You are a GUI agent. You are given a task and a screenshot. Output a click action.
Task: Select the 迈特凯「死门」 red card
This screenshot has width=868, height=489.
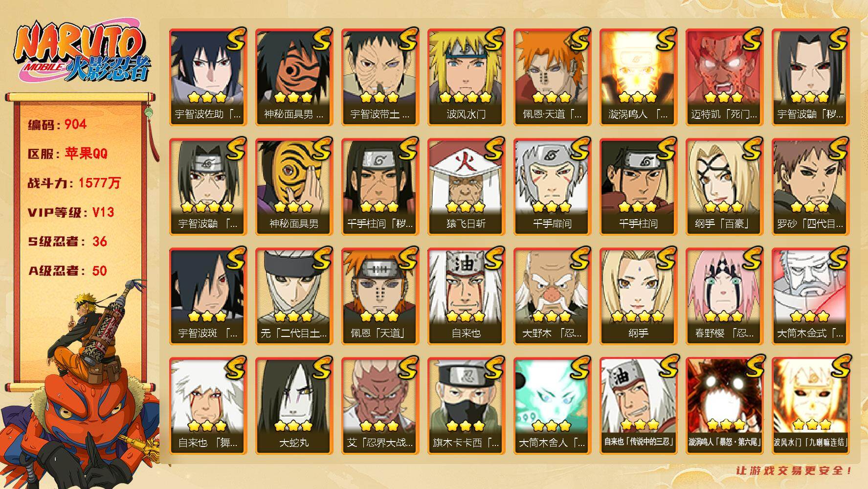(724, 77)
